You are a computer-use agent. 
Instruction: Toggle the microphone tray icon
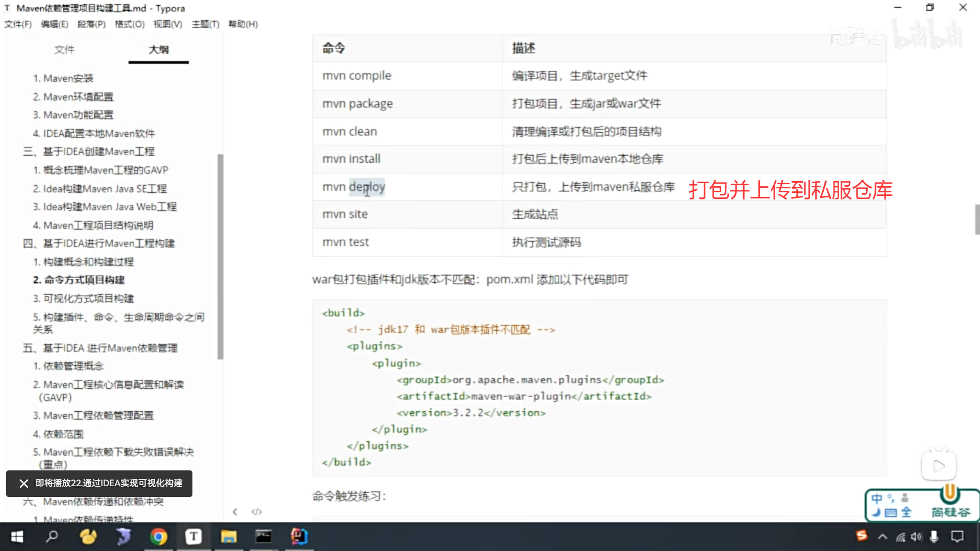pyautogui.click(x=934, y=537)
